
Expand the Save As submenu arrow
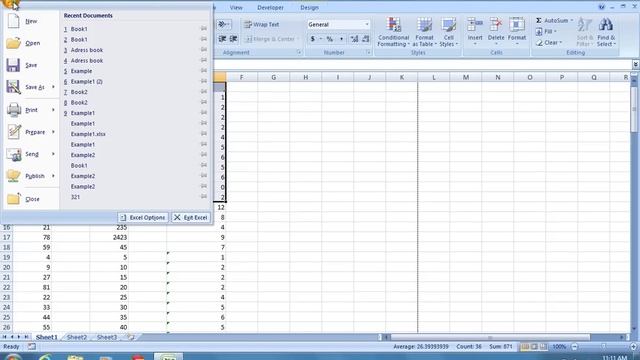tap(53, 87)
